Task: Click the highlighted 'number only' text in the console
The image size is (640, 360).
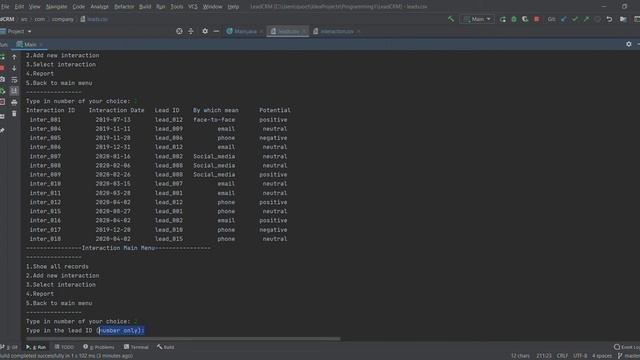Action: 120,330
